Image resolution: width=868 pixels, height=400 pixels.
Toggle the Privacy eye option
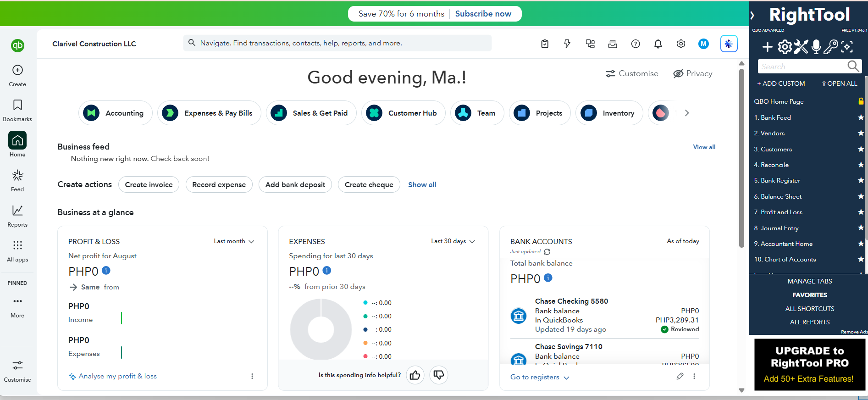click(x=692, y=73)
